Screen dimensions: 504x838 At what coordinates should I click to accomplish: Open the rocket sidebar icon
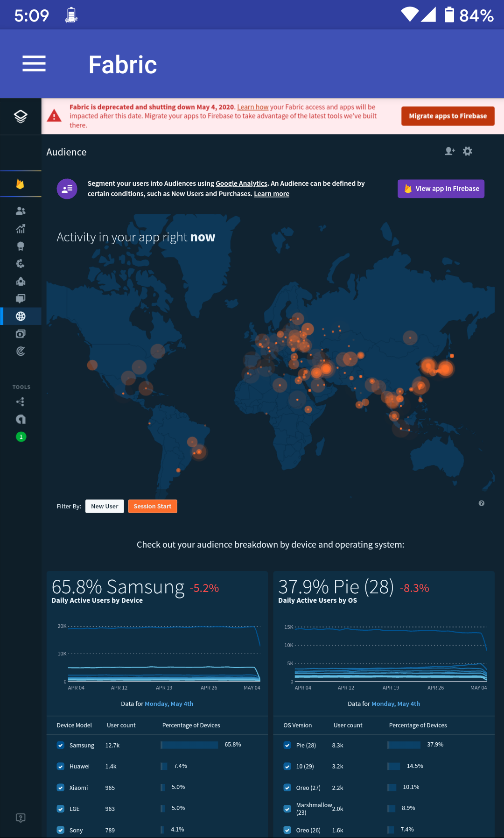point(21,281)
